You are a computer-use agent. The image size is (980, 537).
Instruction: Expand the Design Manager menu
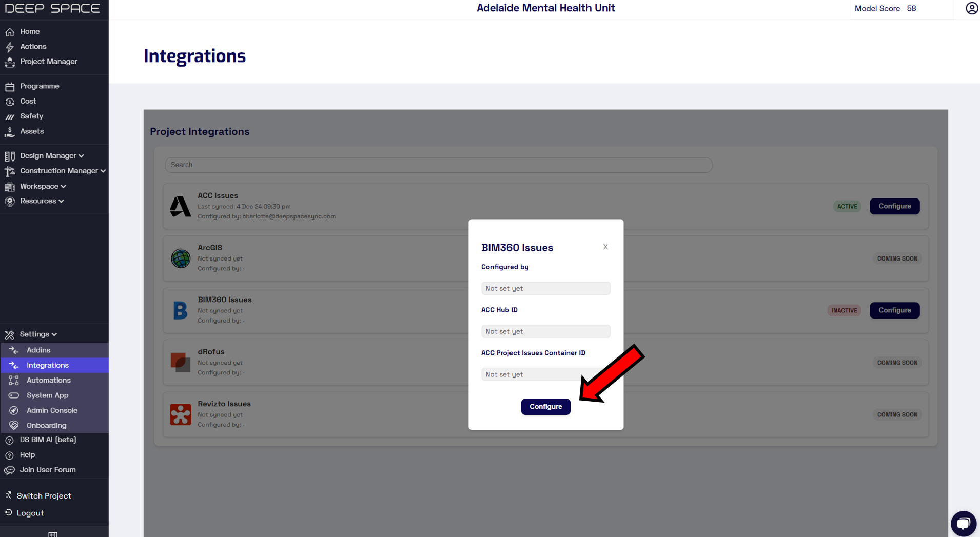tap(49, 155)
